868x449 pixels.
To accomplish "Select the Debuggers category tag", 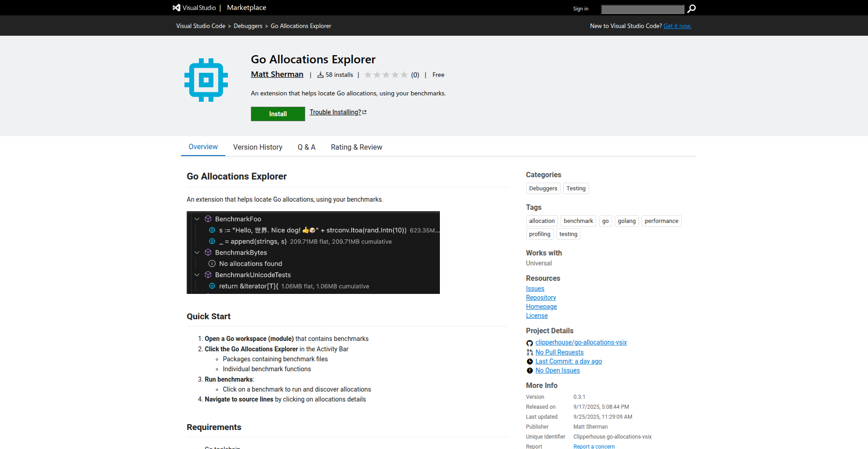I will [x=543, y=189].
